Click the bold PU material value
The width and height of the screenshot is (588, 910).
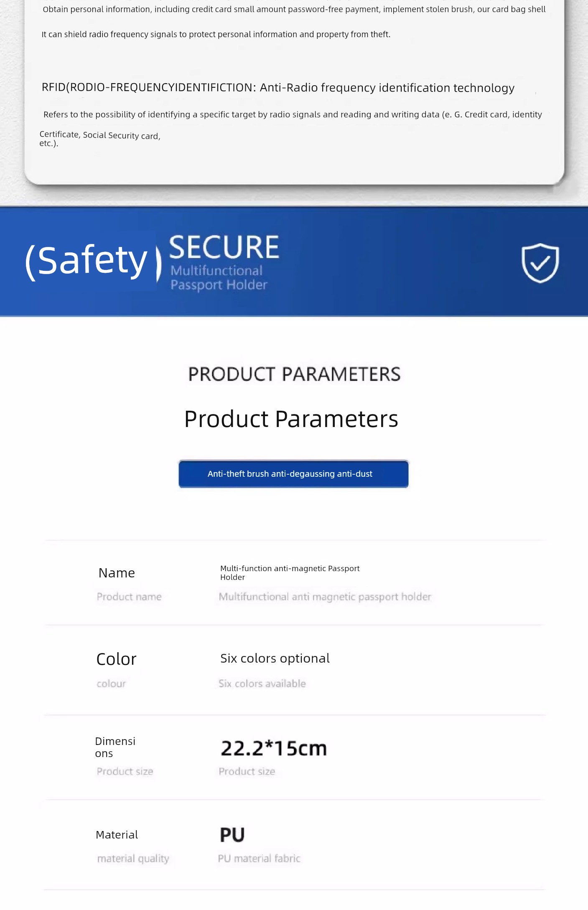click(x=232, y=835)
